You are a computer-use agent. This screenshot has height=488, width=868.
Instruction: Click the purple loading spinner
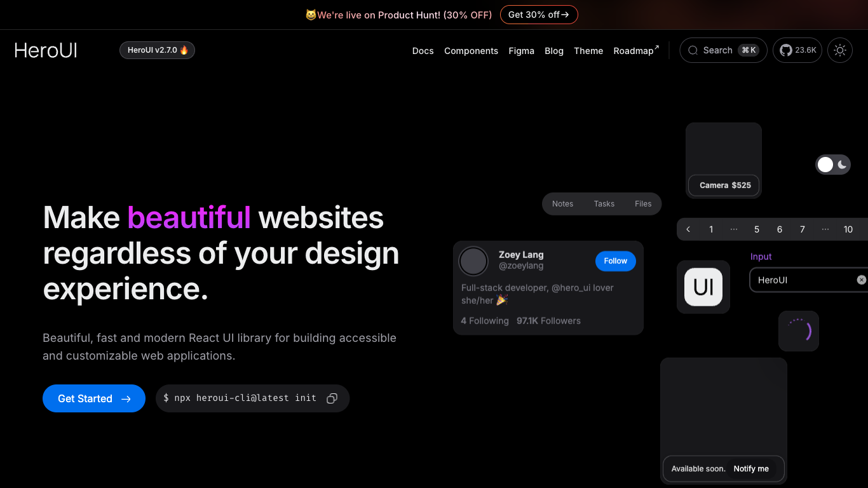[799, 331]
